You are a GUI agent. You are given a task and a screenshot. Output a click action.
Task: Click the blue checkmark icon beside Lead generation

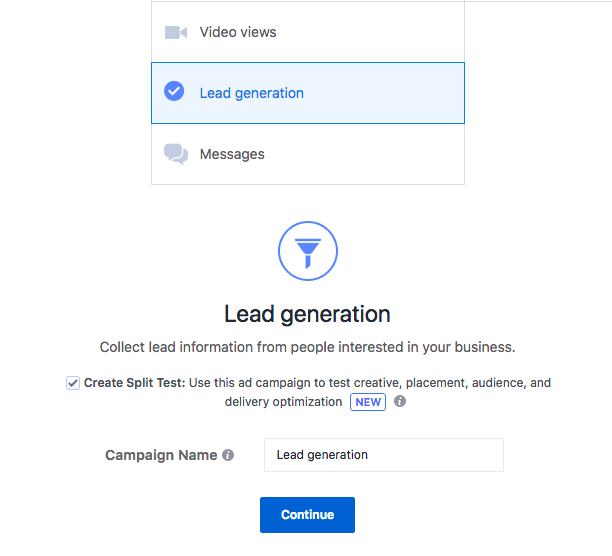174,92
